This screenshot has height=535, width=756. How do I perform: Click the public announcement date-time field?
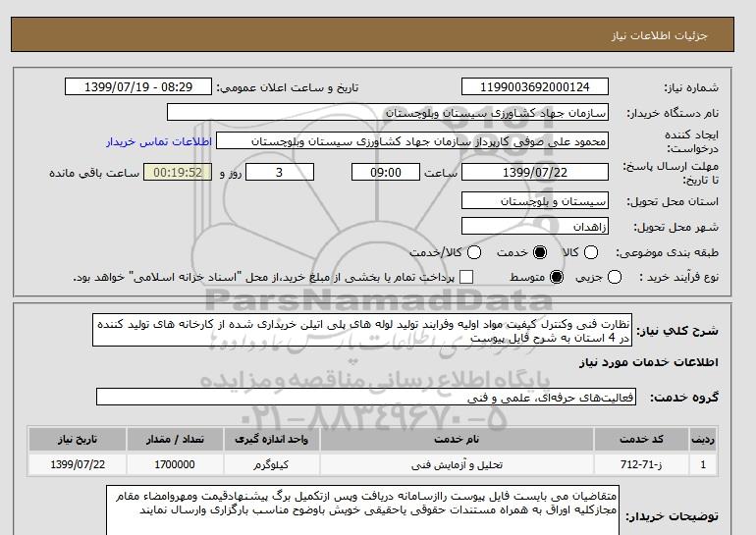click(x=138, y=87)
